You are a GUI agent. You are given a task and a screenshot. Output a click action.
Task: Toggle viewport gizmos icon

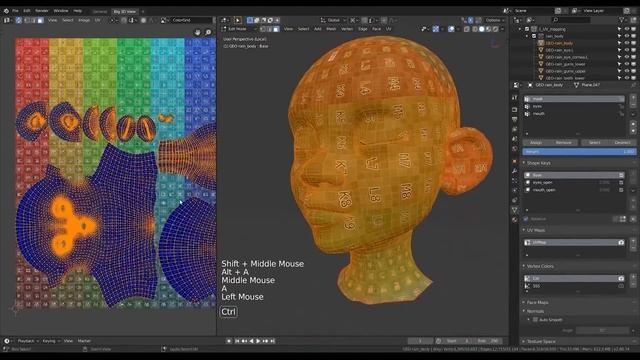[x=436, y=29]
